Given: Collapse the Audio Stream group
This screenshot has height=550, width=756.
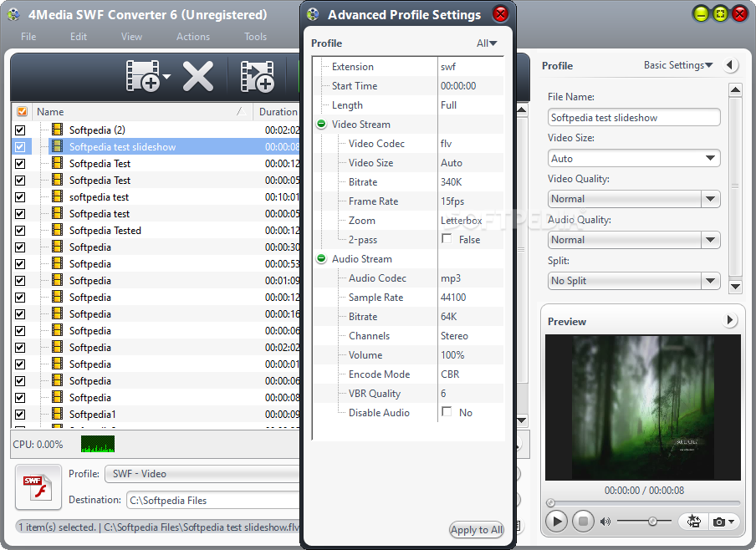Looking at the screenshot, I should pos(321,258).
